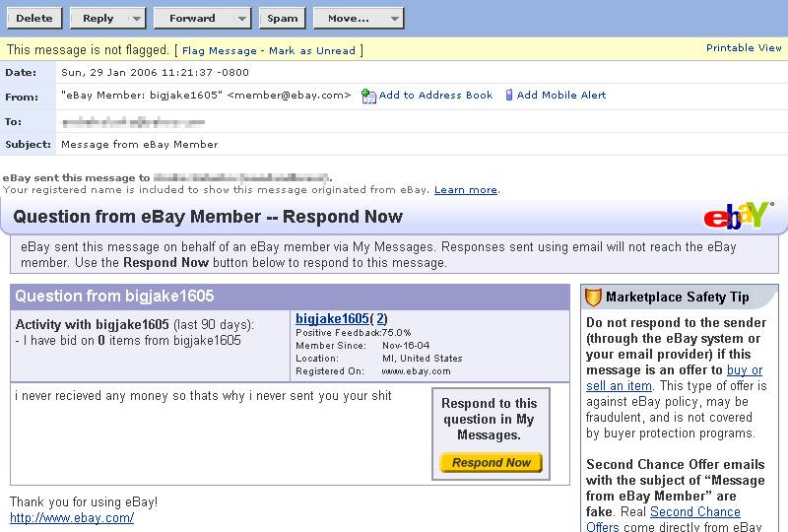
Task: Open the buy or link in the safety tip
Action: click(x=745, y=370)
